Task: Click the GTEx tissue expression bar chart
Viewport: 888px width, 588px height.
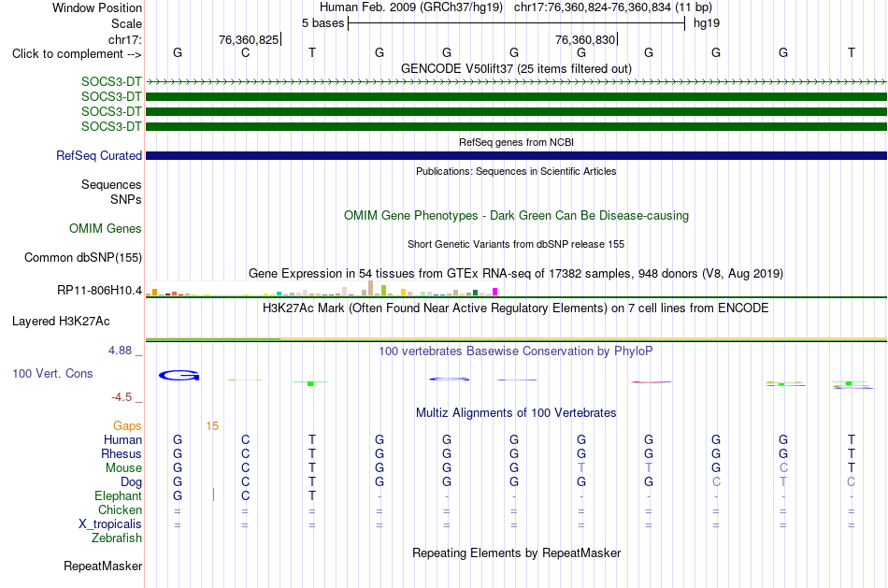Action: click(x=322, y=288)
